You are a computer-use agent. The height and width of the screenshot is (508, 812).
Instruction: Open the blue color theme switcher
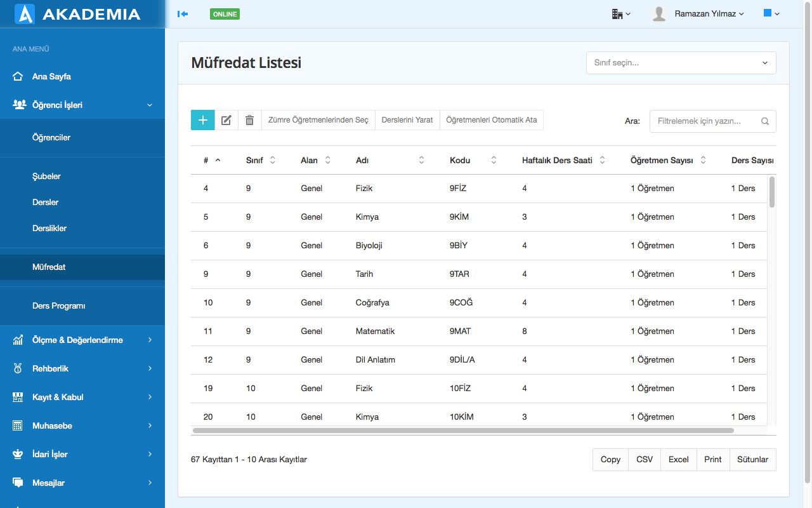pyautogui.click(x=771, y=13)
